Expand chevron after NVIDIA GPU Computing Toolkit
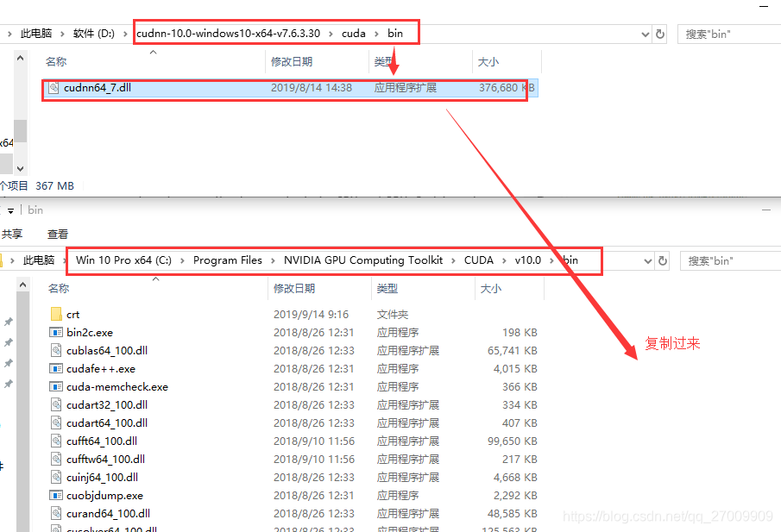 point(453,260)
